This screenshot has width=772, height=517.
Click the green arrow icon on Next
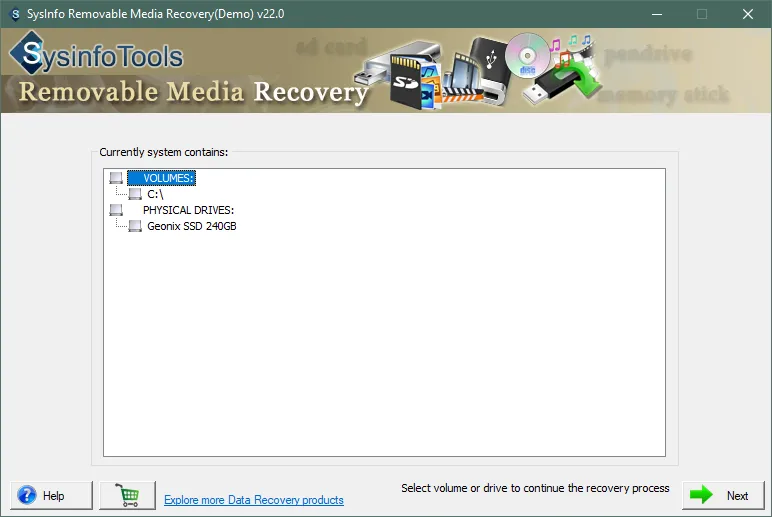click(x=701, y=495)
